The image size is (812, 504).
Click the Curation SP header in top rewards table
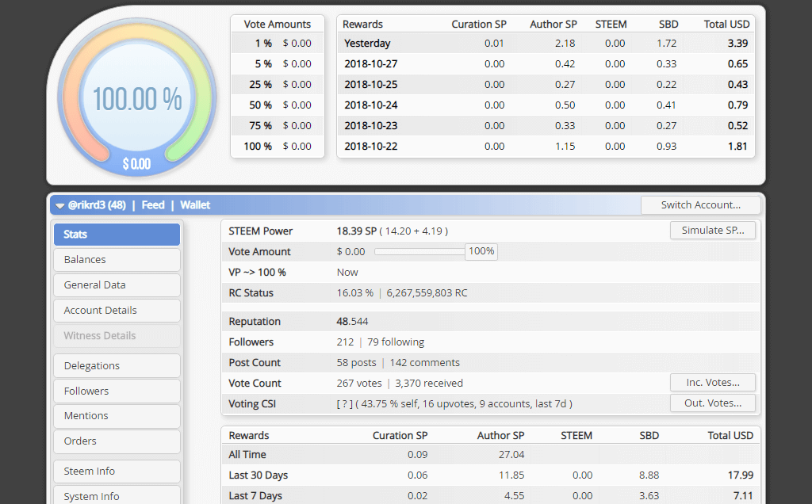479,25
